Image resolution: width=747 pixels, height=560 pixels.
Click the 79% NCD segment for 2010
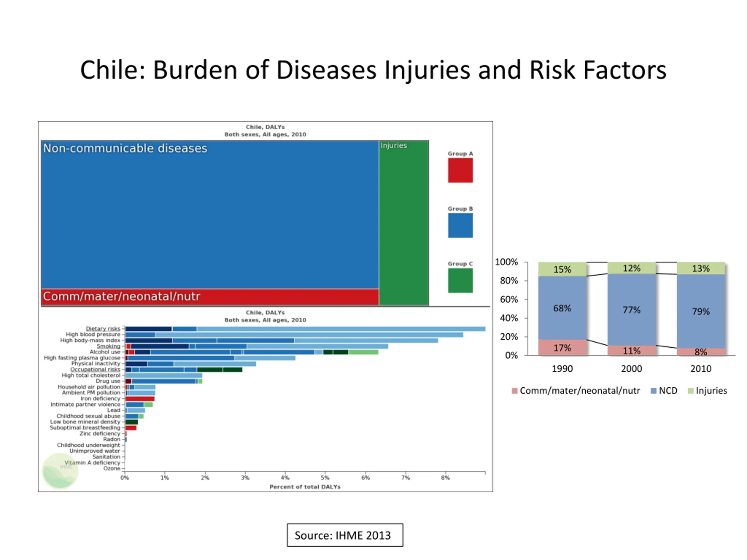[x=701, y=311]
